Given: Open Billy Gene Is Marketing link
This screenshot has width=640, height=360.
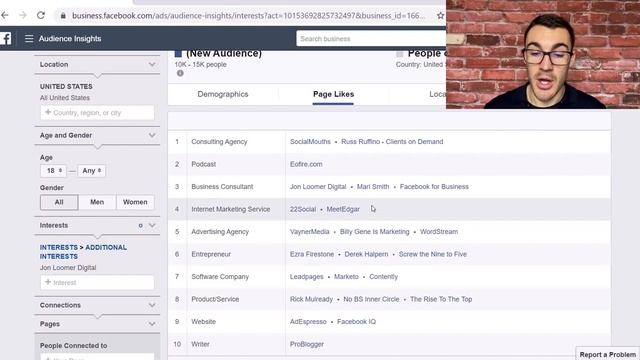Looking at the screenshot, I should [374, 231].
